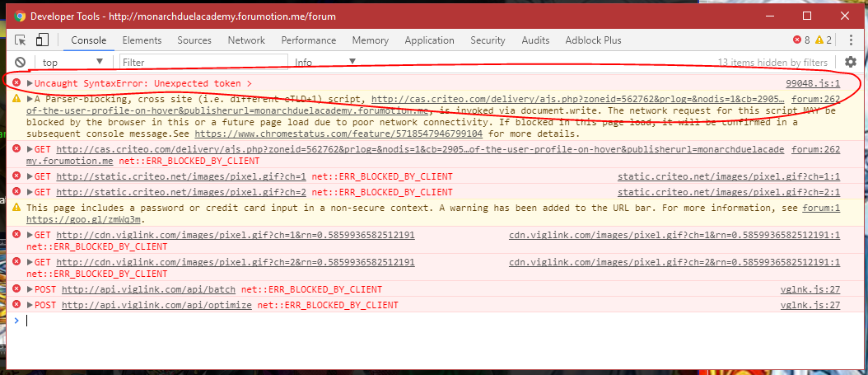Open the Memory tab

point(371,40)
